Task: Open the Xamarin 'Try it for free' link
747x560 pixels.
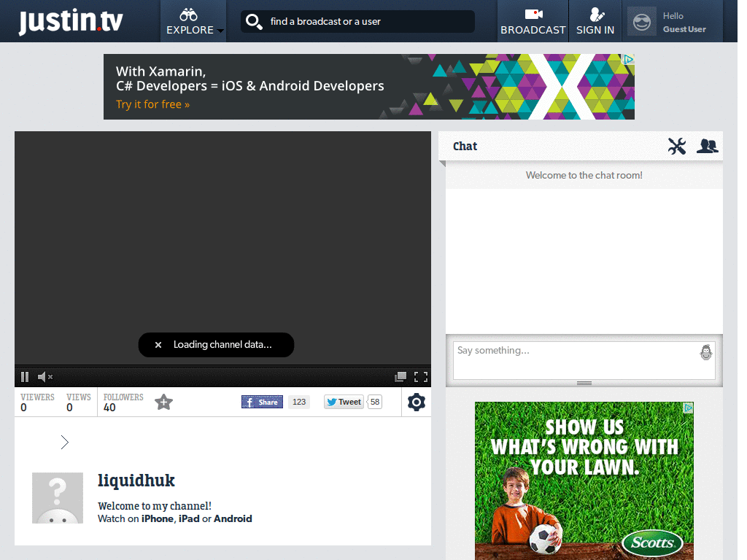Action: (152, 104)
